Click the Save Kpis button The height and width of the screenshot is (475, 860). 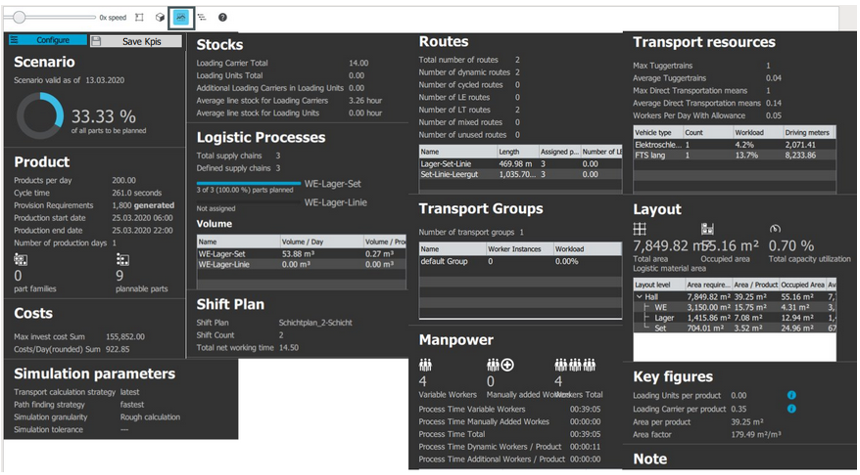[x=136, y=41]
